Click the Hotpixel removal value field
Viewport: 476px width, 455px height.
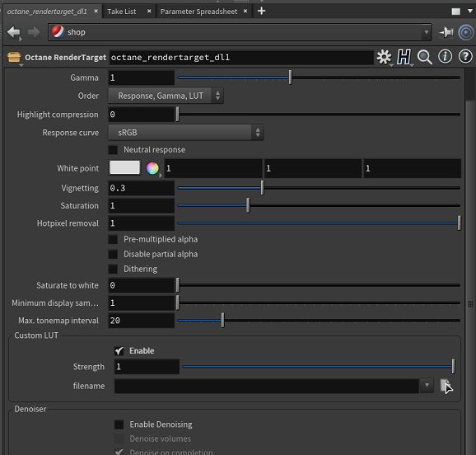click(x=142, y=223)
